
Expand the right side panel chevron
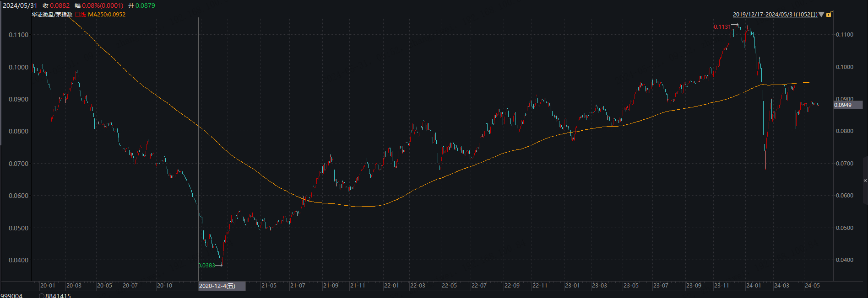tap(865, 181)
